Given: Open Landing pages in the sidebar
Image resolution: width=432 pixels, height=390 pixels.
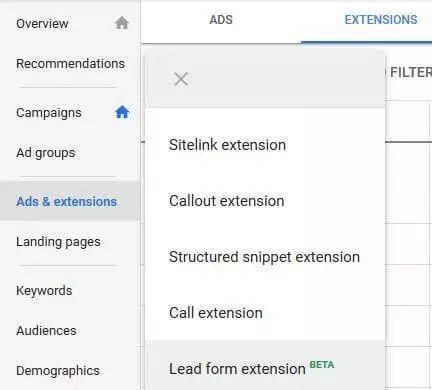Looking at the screenshot, I should point(58,242).
